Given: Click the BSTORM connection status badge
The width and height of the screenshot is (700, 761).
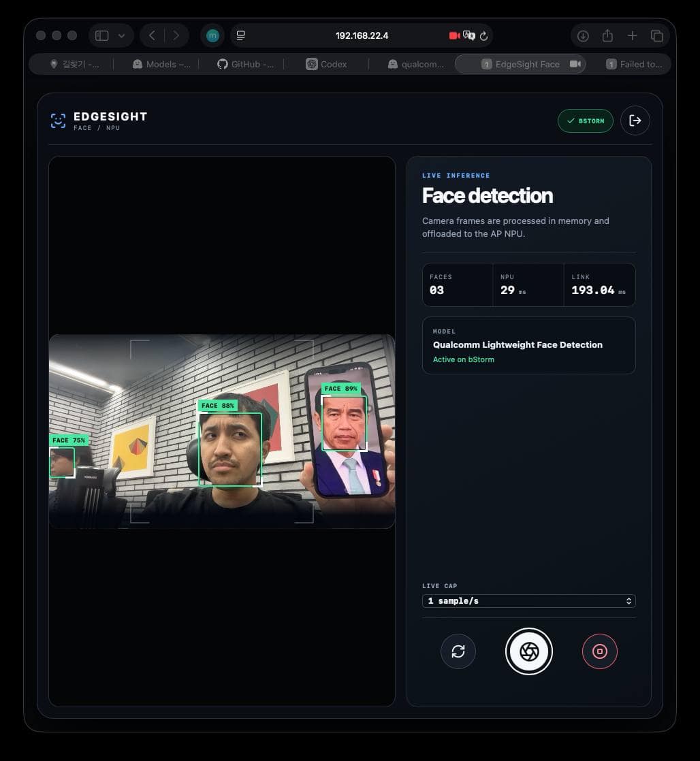Looking at the screenshot, I should [586, 121].
